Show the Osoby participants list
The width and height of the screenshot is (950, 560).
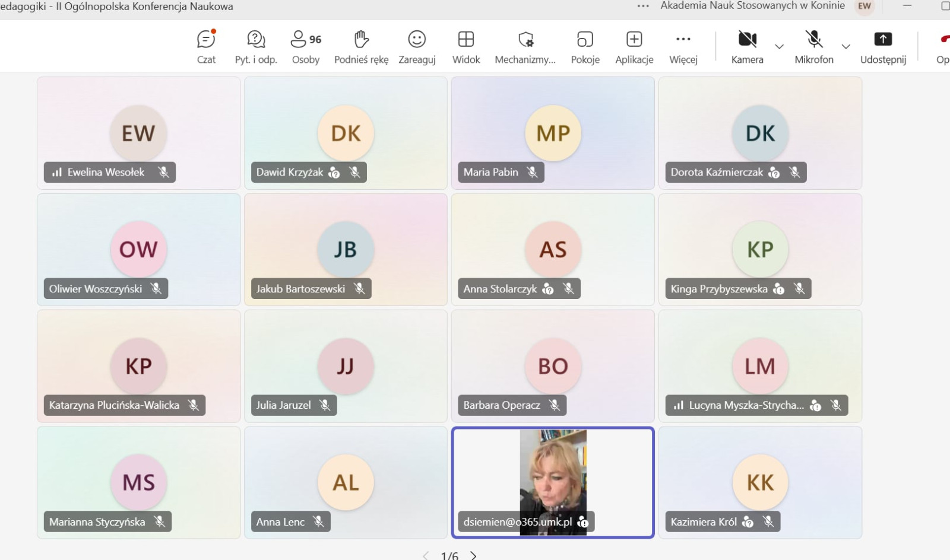coord(306,46)
